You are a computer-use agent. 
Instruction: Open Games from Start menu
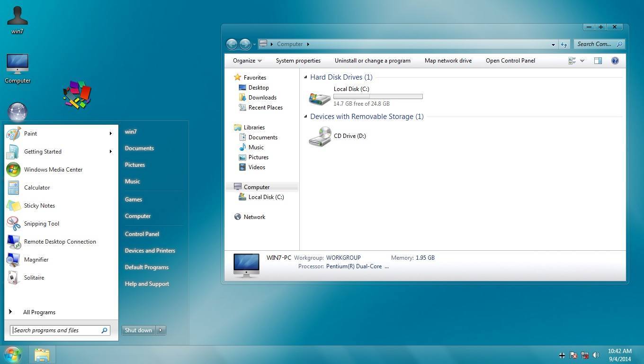click(134, 200)
